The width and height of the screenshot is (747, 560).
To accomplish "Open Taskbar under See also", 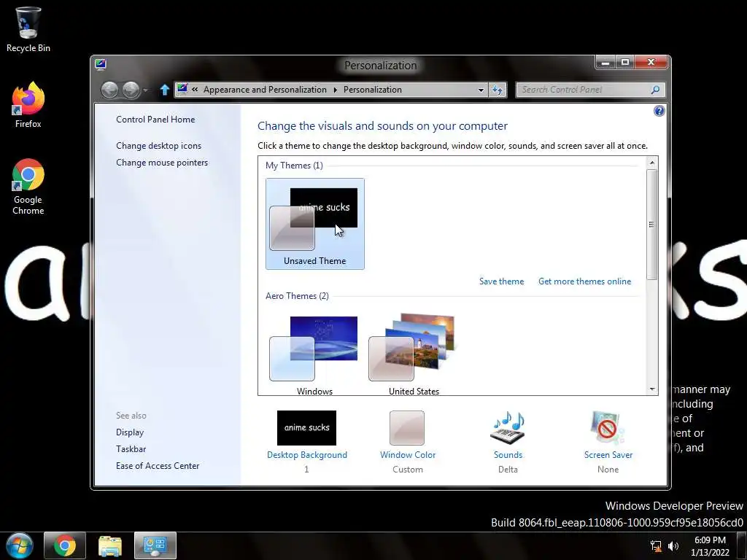I will (x=131, y=449).
